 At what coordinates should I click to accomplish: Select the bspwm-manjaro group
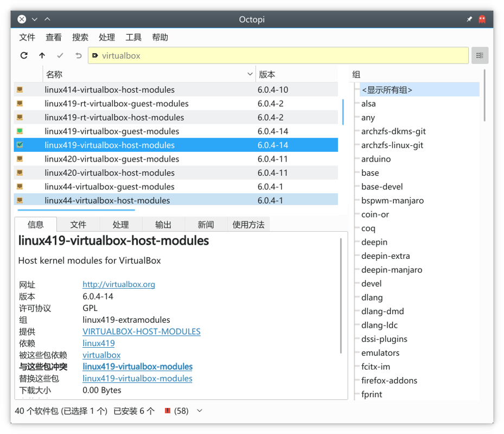point(392,200)
